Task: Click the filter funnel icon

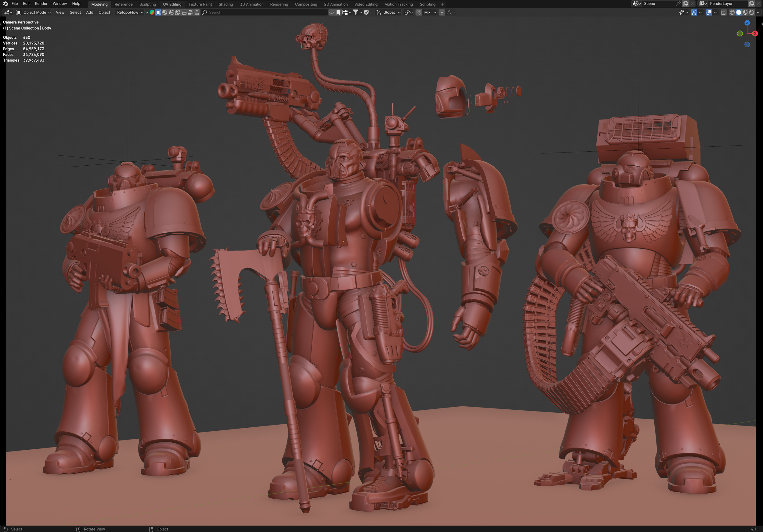Action: coord(355,12)
